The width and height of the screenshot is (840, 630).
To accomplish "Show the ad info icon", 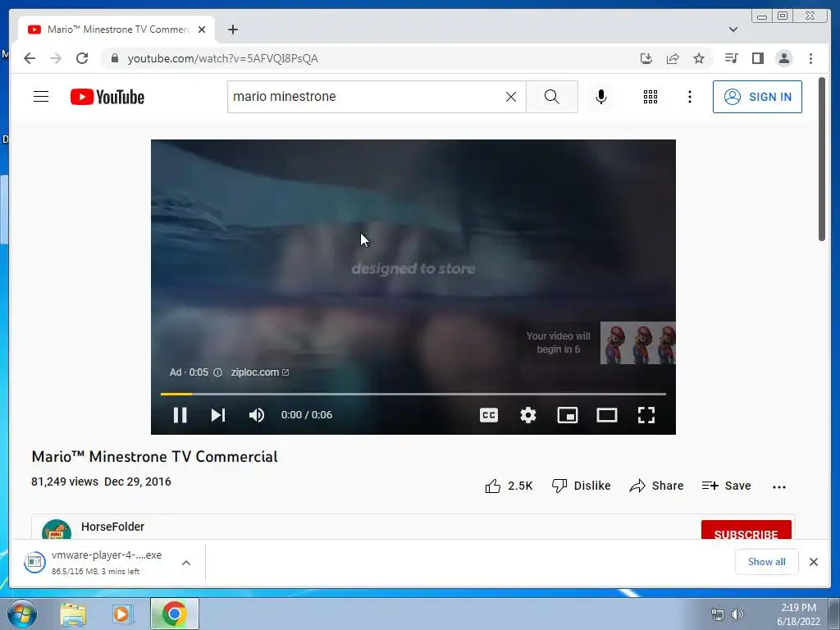I will tap(217, 372).
